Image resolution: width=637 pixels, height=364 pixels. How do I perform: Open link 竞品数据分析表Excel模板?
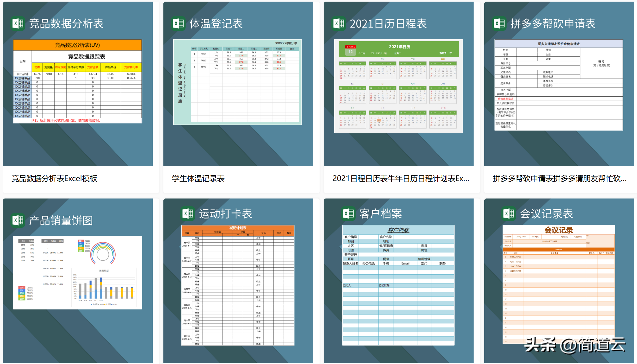[x=54, y=179]
